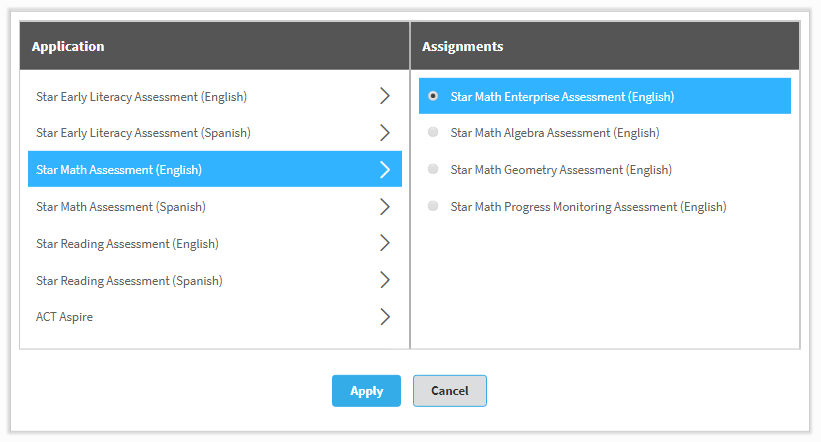
Task: Select Star Reading Assessment (English) item
Action: pos(215,244)
